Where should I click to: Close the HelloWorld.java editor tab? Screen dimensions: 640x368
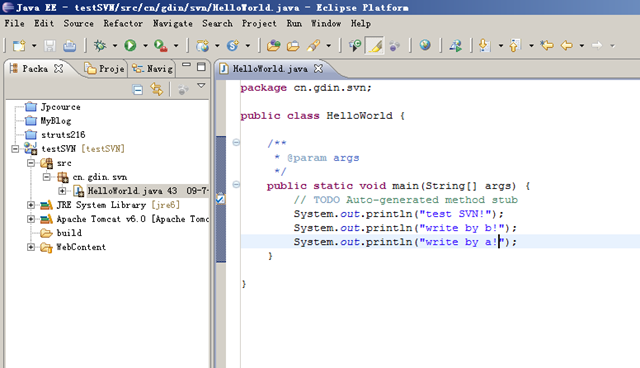point(318,69)
